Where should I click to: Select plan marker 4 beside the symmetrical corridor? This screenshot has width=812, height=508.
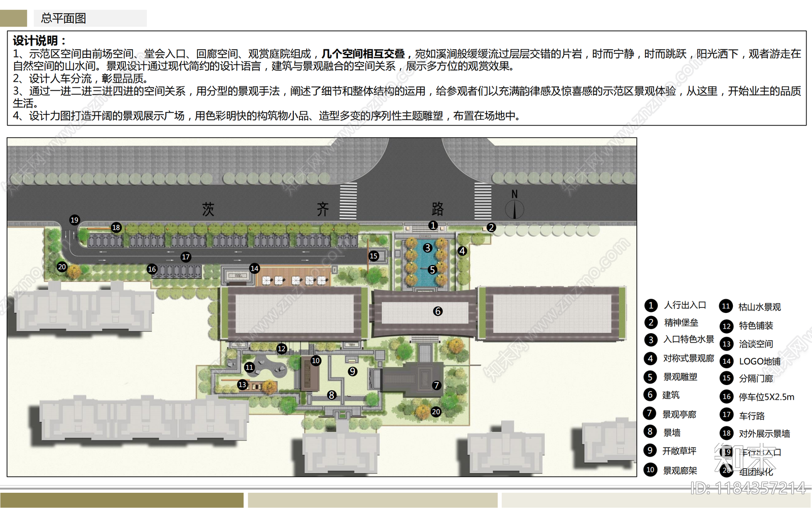462,251
